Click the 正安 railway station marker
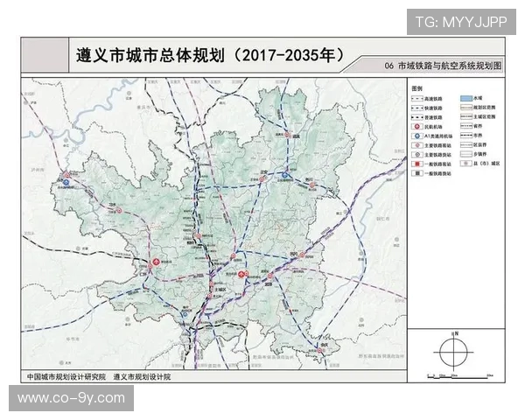This screenshot has width=525, height=420. click(x=262, y=178)
